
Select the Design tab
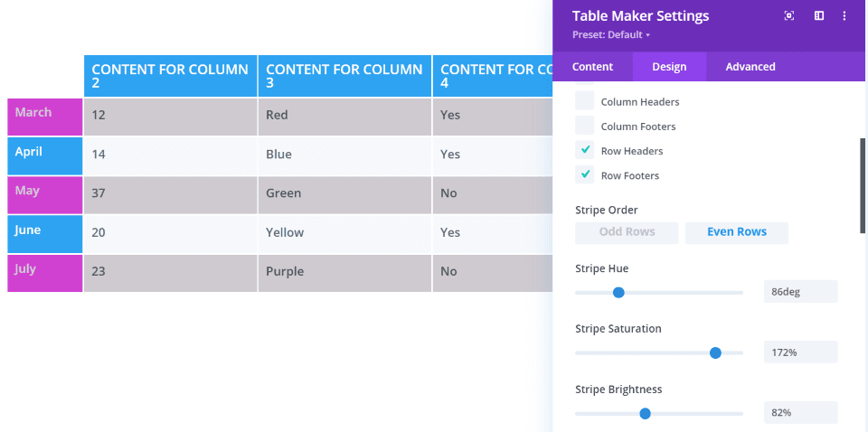pos(669,67)
